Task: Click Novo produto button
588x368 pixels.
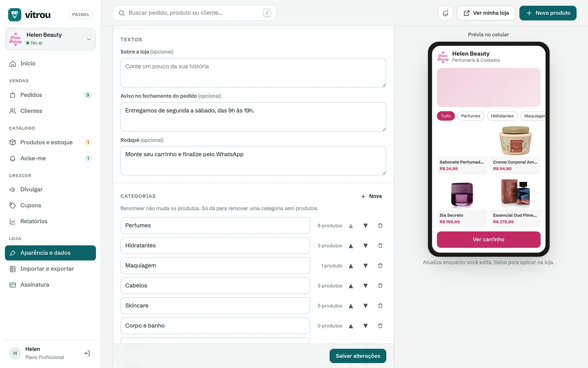Action: click(x=548, y=13)
